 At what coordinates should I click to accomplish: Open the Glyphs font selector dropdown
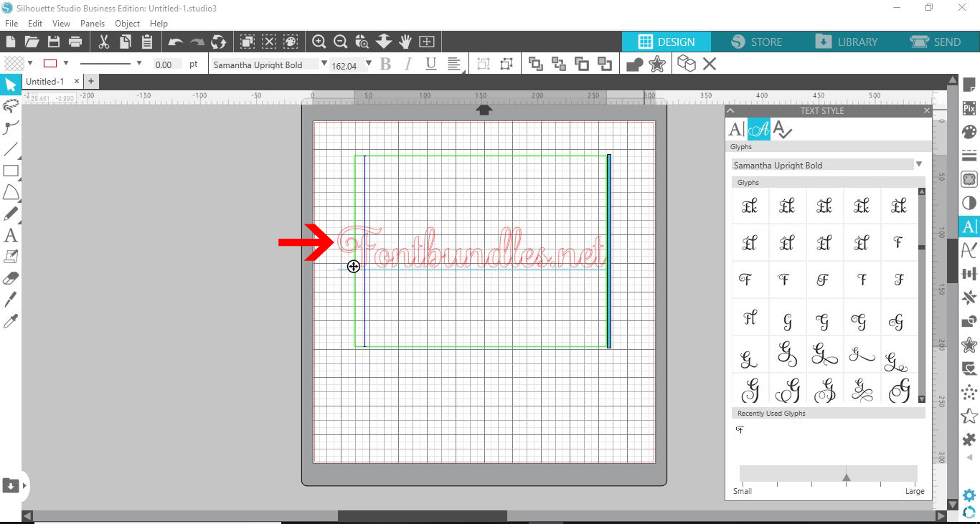(919, 165)
